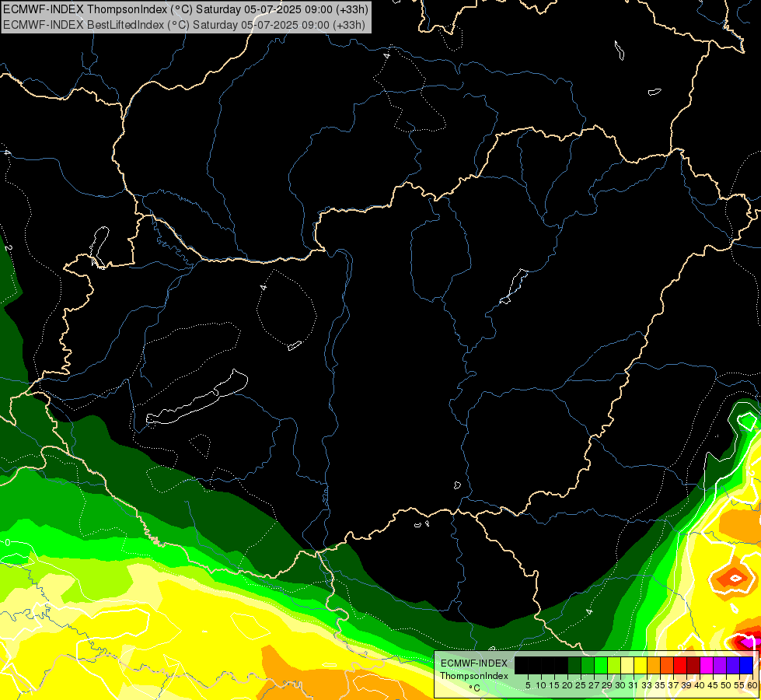The height and width of the screenshot is (700, 761).
Task: Click the ThompsonIndex title line at top
Action: (186, 9)
